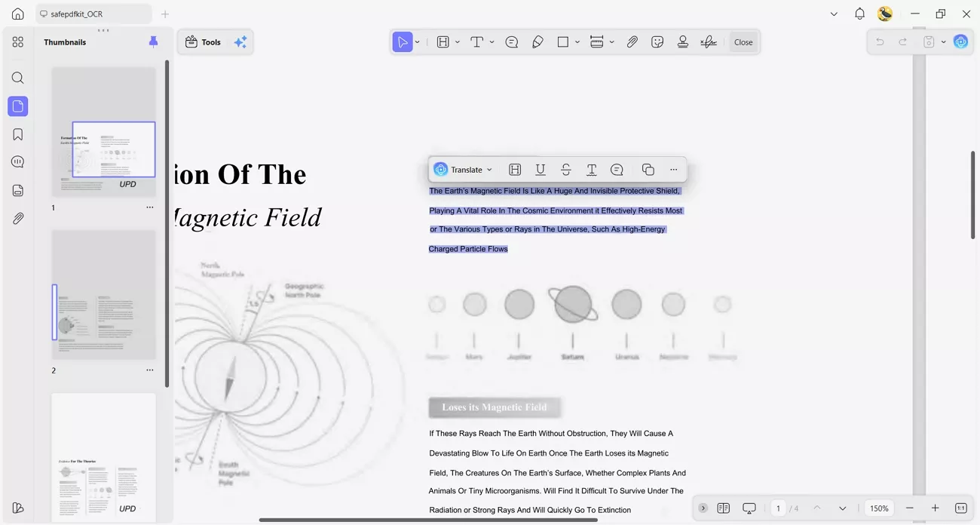The width and height of the screenshot is (980, 525).
Task: Open the Search panel in the sidebar
Action: (x=17, y=78)
